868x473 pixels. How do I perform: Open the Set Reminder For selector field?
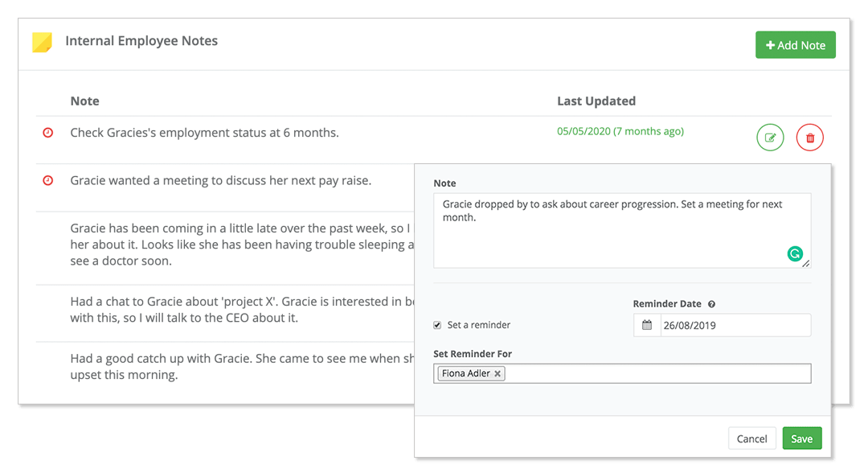point(655,373)
